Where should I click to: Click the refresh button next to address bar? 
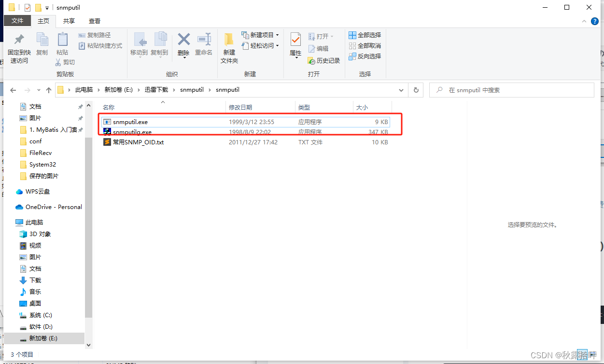[416, 90]
